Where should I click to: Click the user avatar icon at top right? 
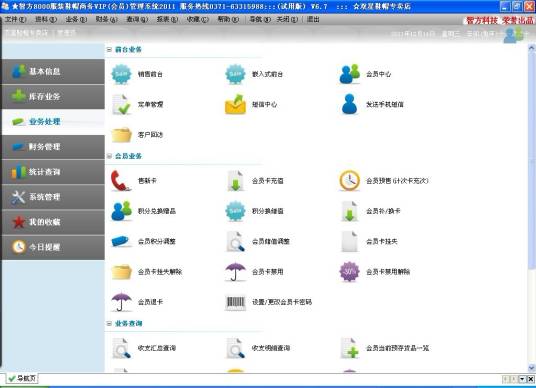point(513,35)
